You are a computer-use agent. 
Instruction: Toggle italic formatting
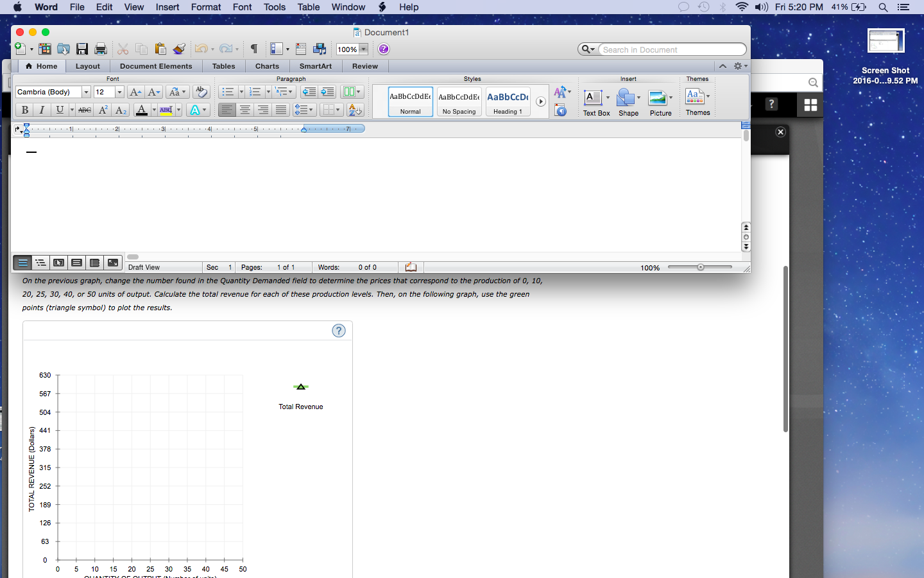[x=41, y=110]
